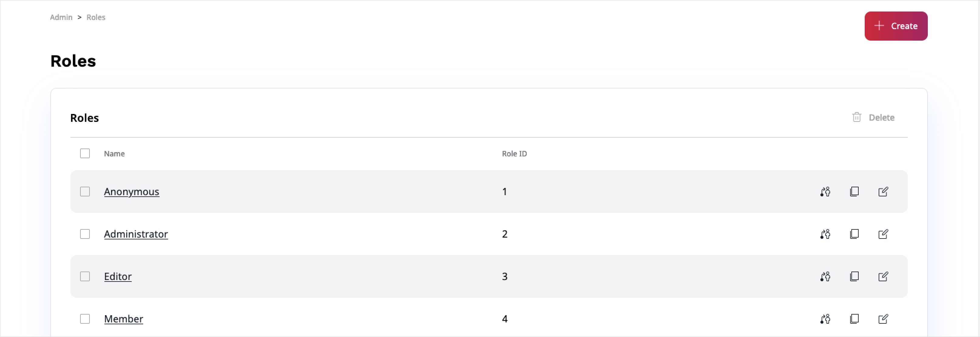
Task: Tick the checkbox next to Editor
Action: (85, 277)
